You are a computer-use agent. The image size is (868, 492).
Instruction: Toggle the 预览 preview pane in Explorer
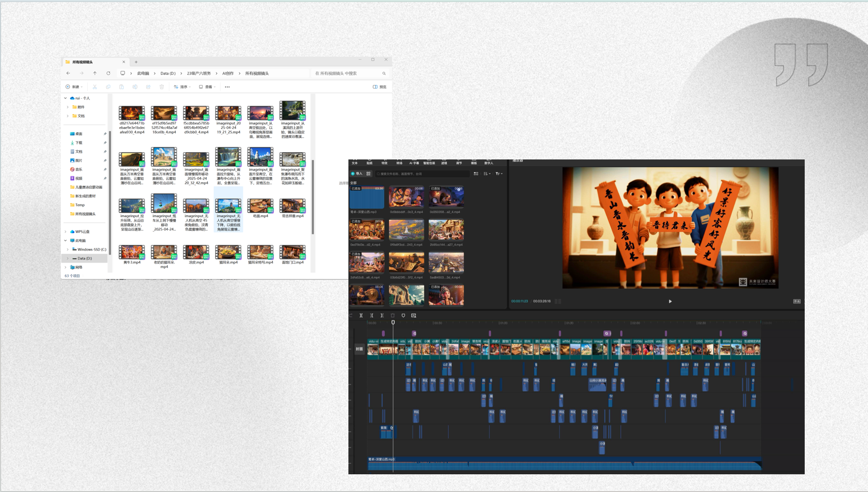(380, 87)
